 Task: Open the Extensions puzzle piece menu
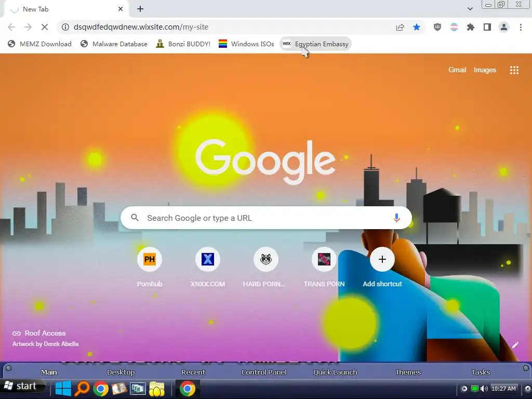[x=471, y=27]
